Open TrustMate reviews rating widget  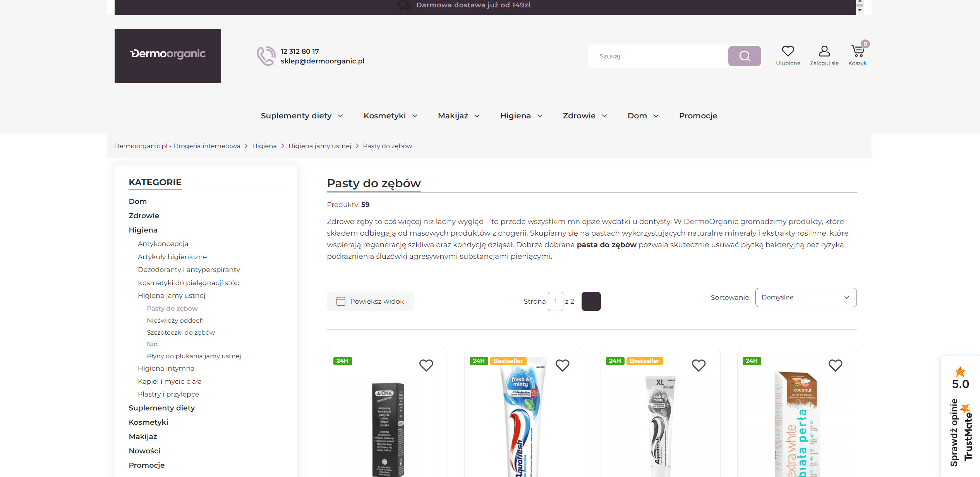(960, 416)
